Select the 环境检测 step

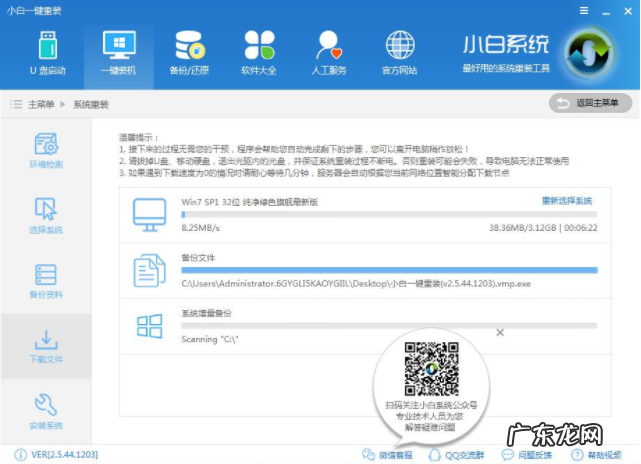tap(46, 150)
